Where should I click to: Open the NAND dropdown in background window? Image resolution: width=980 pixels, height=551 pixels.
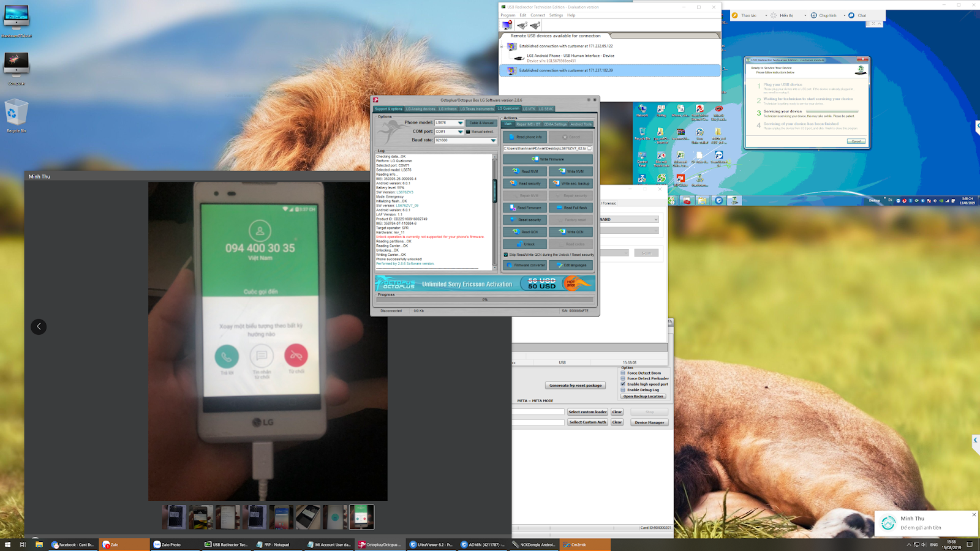click(628, 219)
